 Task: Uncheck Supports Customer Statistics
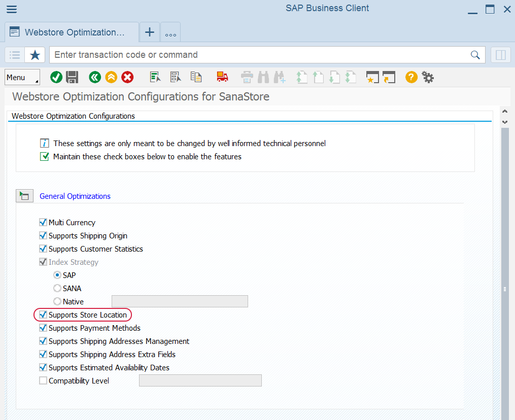coord(43,249)
